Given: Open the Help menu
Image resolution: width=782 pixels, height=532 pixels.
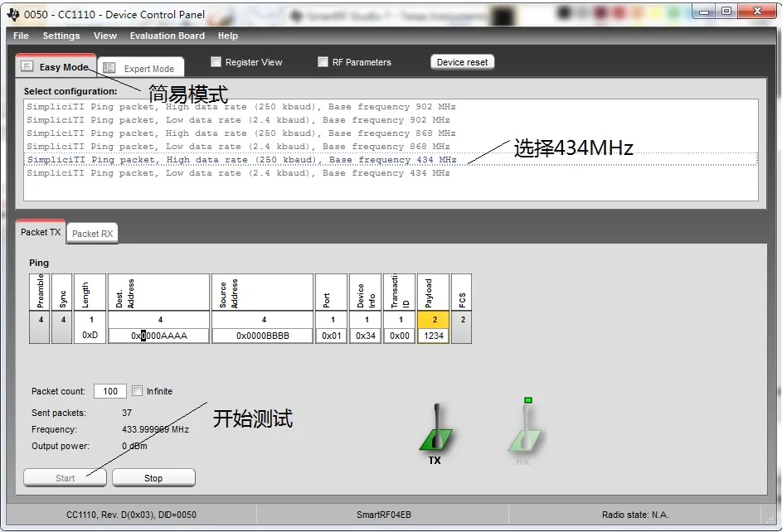Looking at the screenshot, I should click(228, 36).
